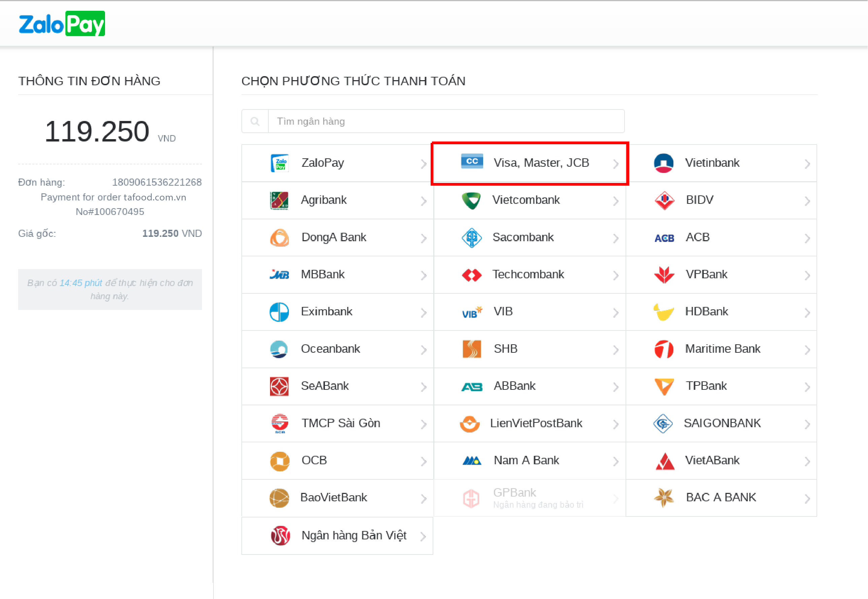Click the Eximbank label
Screen dimensions: 868x599
(x=327, y=312)
